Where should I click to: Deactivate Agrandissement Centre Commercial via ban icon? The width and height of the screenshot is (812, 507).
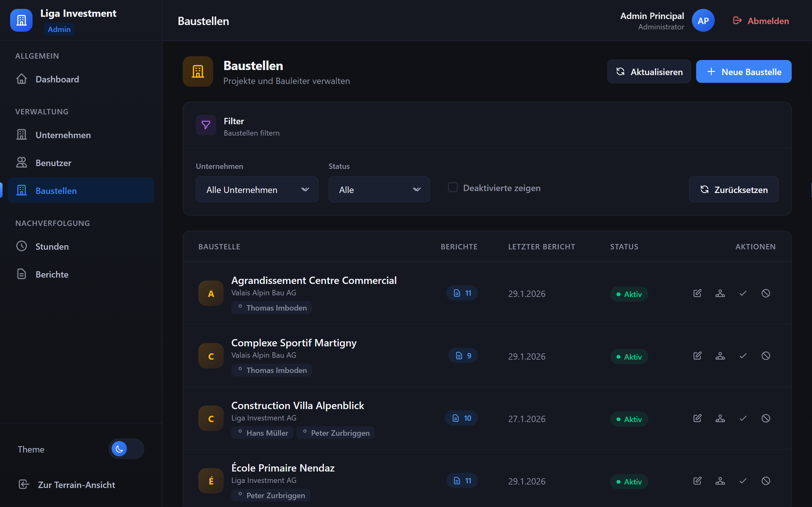coord(766,293)
